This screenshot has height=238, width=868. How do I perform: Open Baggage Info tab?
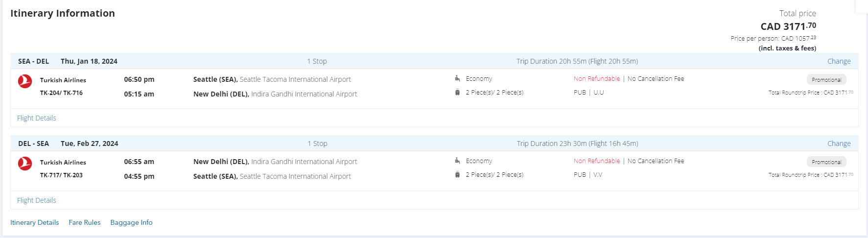pos(131,222)
